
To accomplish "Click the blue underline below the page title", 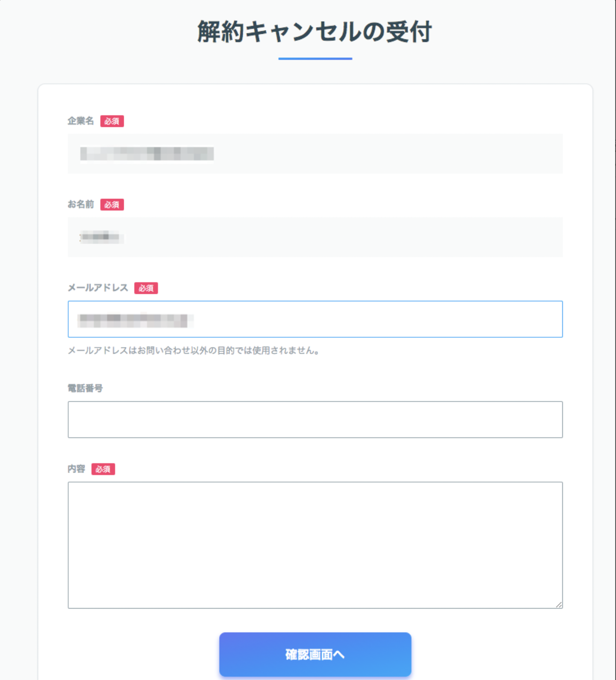I will pos(315,59).
